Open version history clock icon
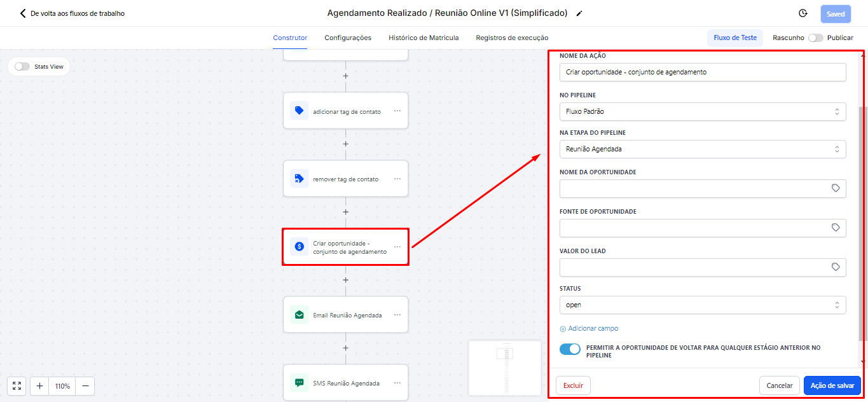 pos(803,13)
